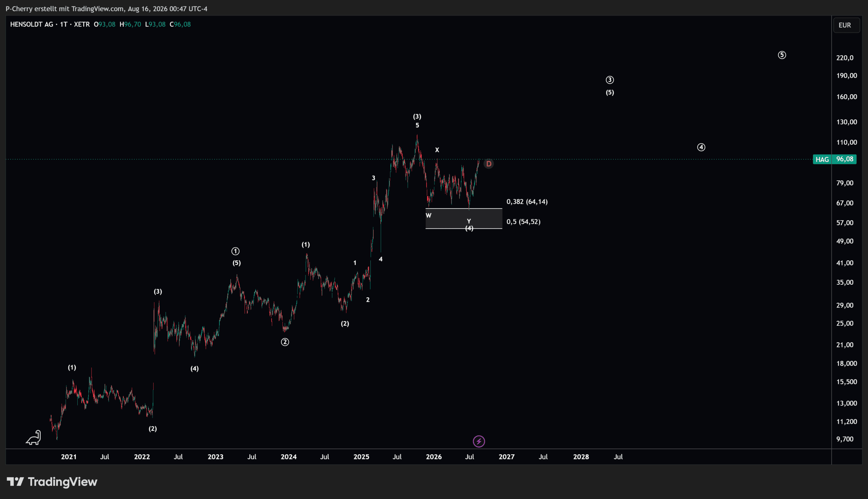Click the 49,00 price scale label
The image size is (868, 499).
click(845, 241)
